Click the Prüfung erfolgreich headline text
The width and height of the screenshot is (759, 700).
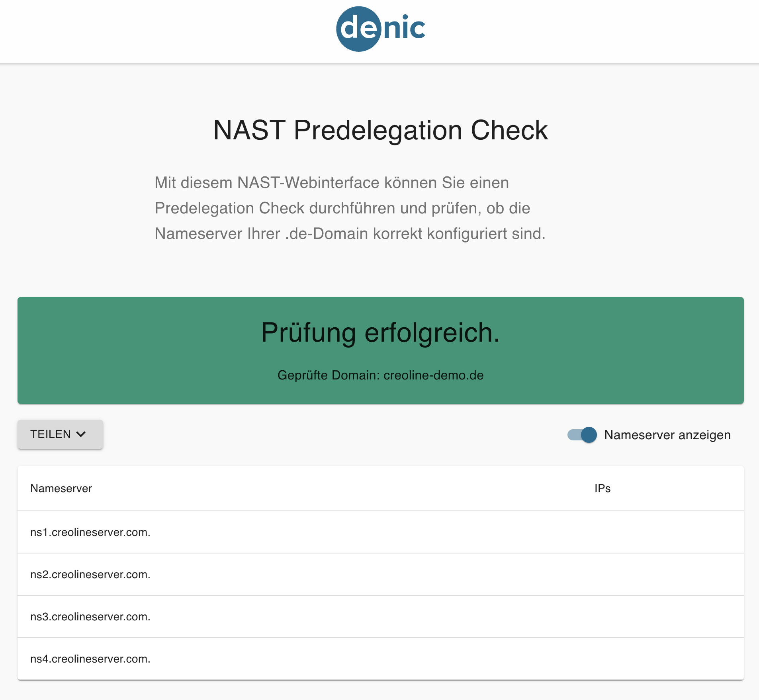[380, 332]
